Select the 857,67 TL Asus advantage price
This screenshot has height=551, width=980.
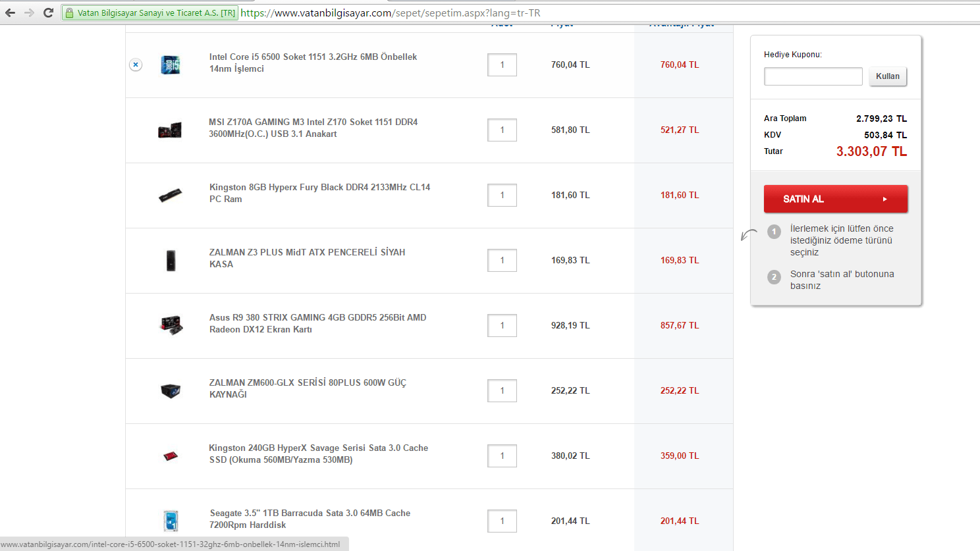[680, 325]
